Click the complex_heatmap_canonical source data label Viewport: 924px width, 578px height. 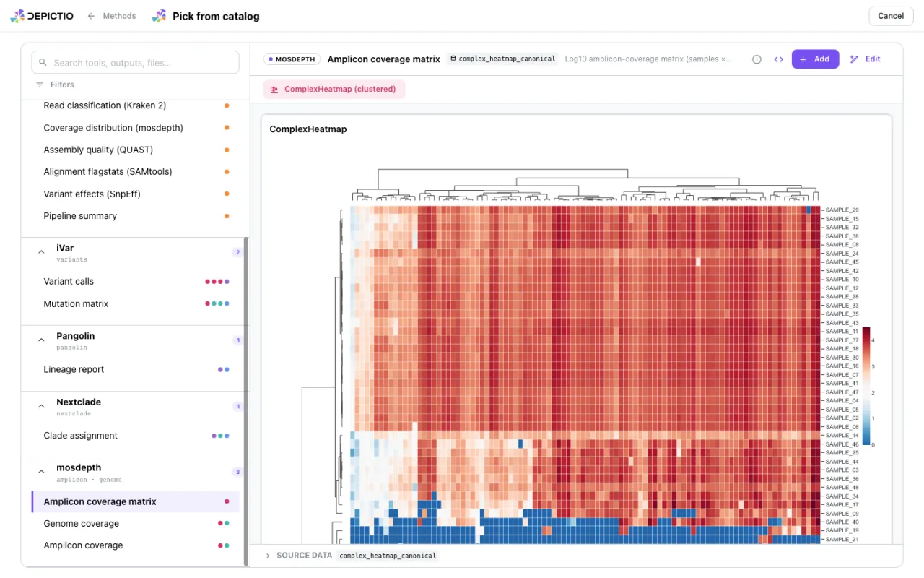[x=388, y=556]
